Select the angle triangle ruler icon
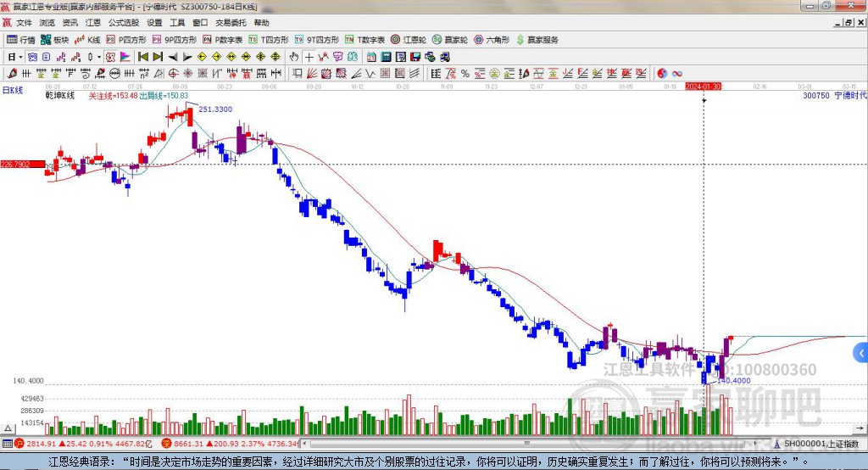Screen dimensions: 868x470 pyautogui.click(x=159, y=73)
